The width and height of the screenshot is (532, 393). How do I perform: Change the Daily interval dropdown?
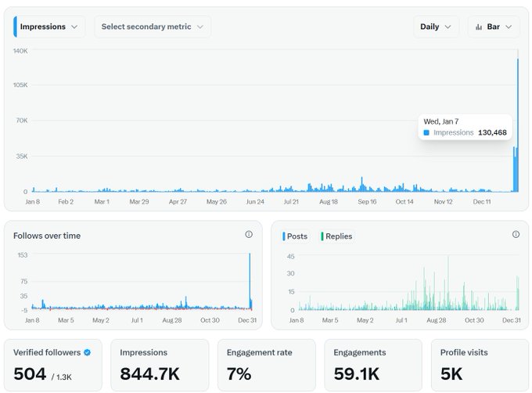click(436, 27)
